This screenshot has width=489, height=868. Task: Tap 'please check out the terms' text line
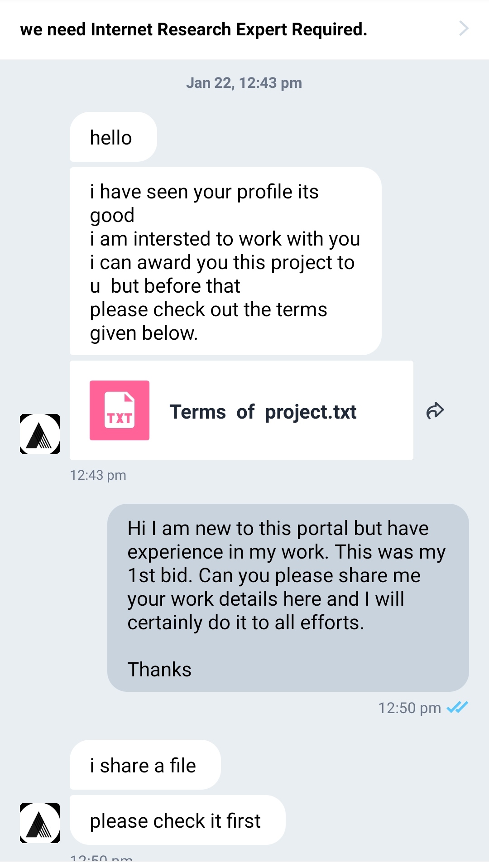208,310
